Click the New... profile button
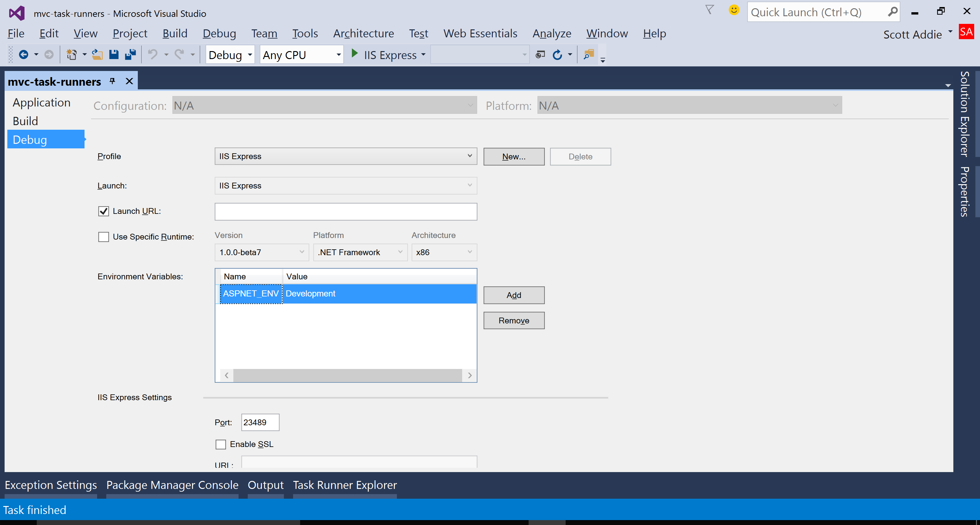This screenshot has height=525, width=980. tap(514, 157)
